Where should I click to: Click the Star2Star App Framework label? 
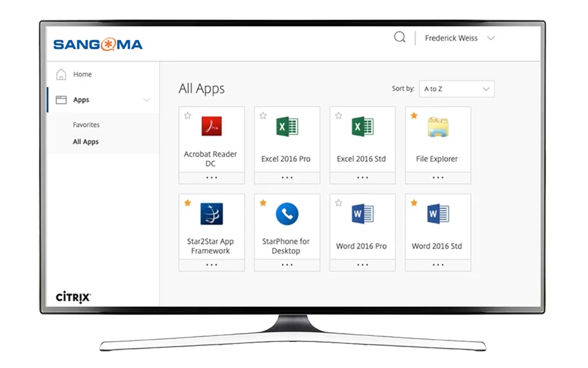[210, 246]
